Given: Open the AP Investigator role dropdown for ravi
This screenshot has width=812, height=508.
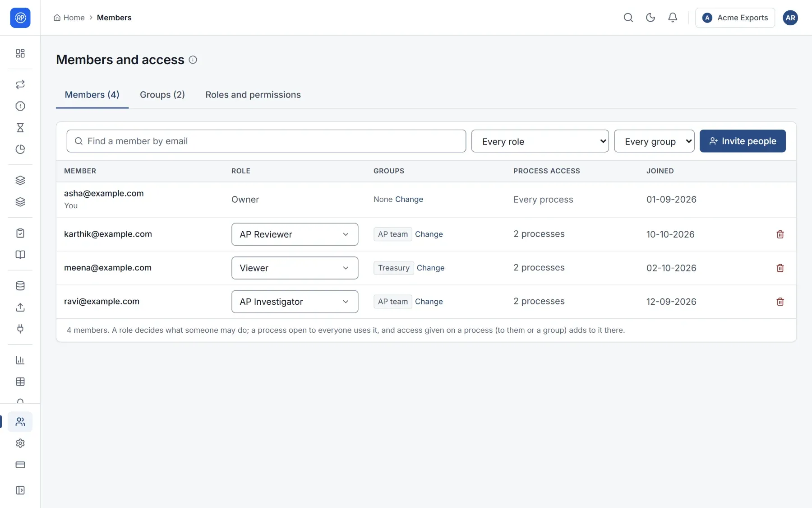Looking at the screenshot, I should [295, 302].
